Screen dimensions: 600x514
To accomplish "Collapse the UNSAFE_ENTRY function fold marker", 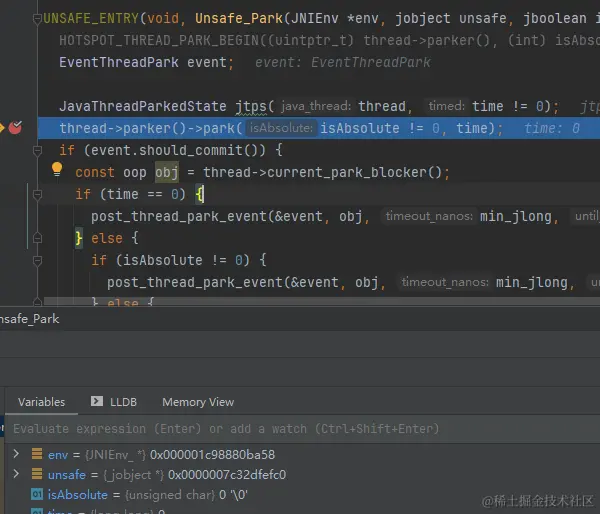I will point(37,18).
